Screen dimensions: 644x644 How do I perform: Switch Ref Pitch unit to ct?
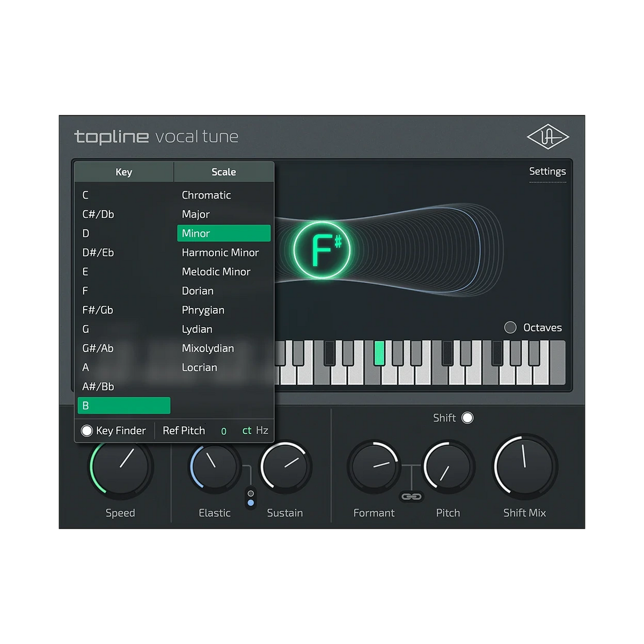[x=247, y=430]
